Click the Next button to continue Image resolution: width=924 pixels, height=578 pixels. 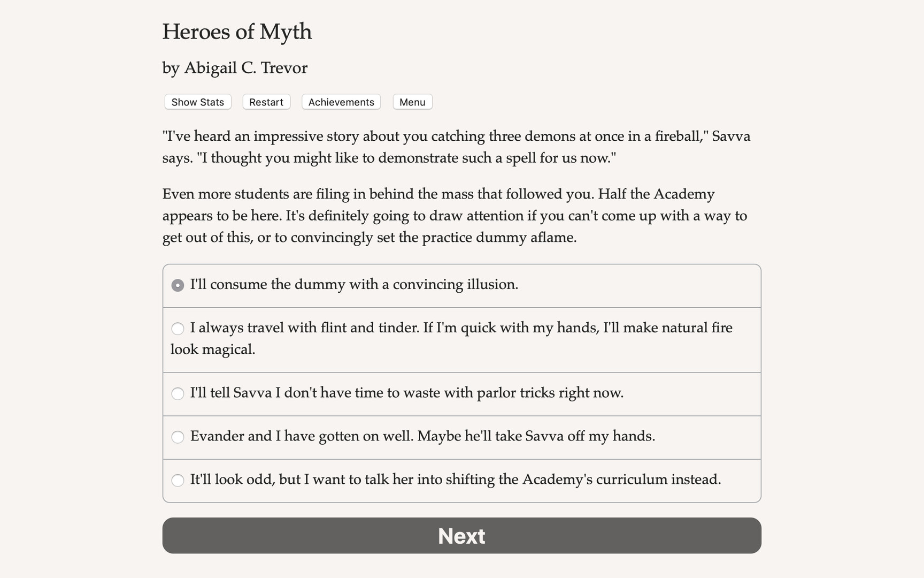tap(461, 536)
